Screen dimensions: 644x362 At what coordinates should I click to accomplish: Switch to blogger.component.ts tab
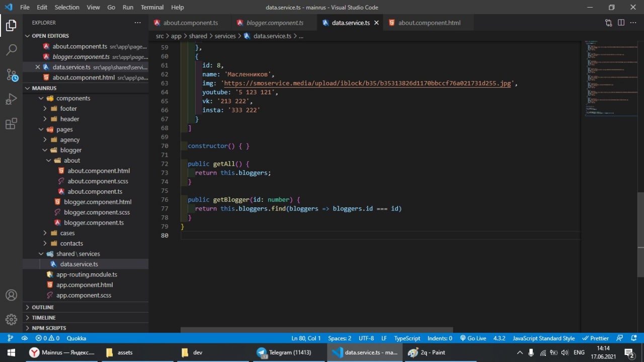pos(275,23)
